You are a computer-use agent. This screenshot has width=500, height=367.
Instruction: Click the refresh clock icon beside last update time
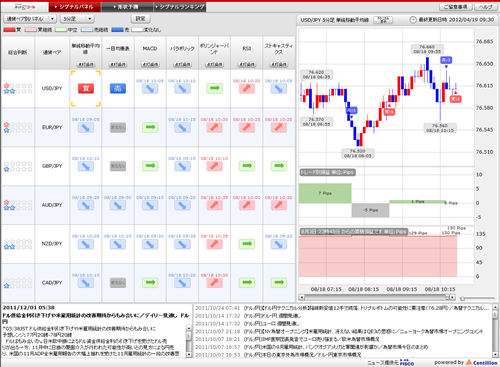[413, 20]
